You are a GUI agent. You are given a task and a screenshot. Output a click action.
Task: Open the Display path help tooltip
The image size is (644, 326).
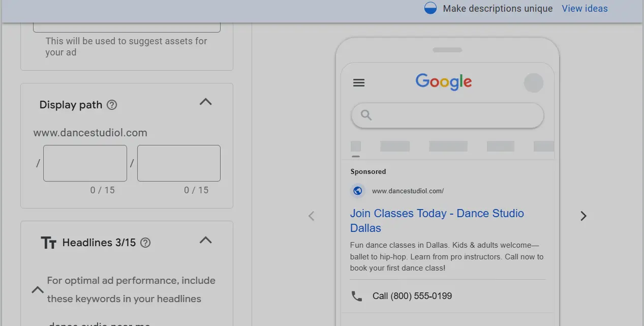coord(111,105)
